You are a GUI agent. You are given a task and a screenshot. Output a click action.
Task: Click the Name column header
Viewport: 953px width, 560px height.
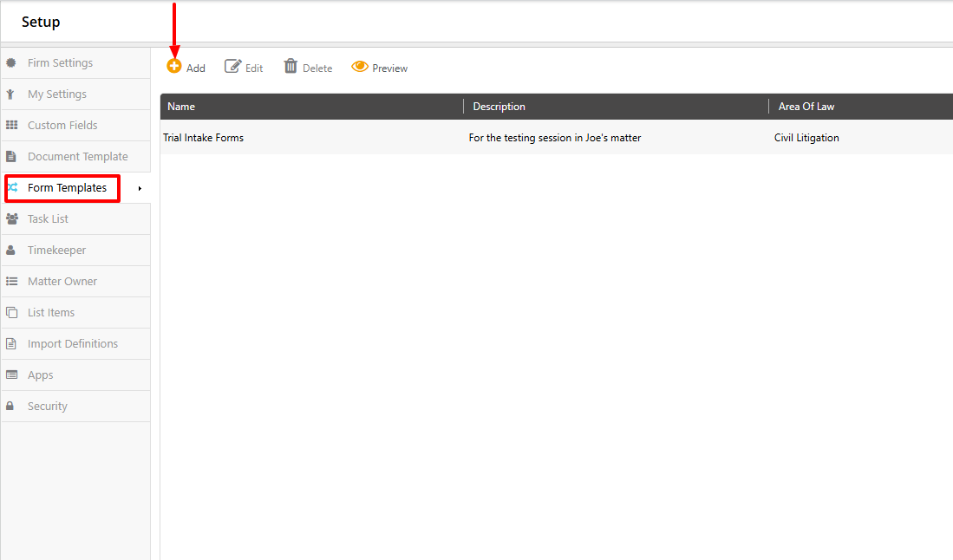coord(180,106)
